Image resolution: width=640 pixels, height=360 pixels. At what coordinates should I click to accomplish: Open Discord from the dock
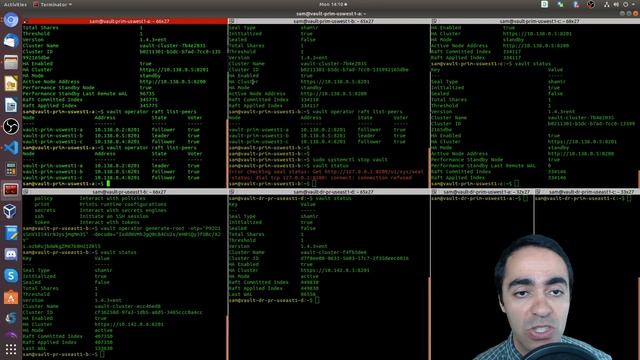(x=11, y=254)
